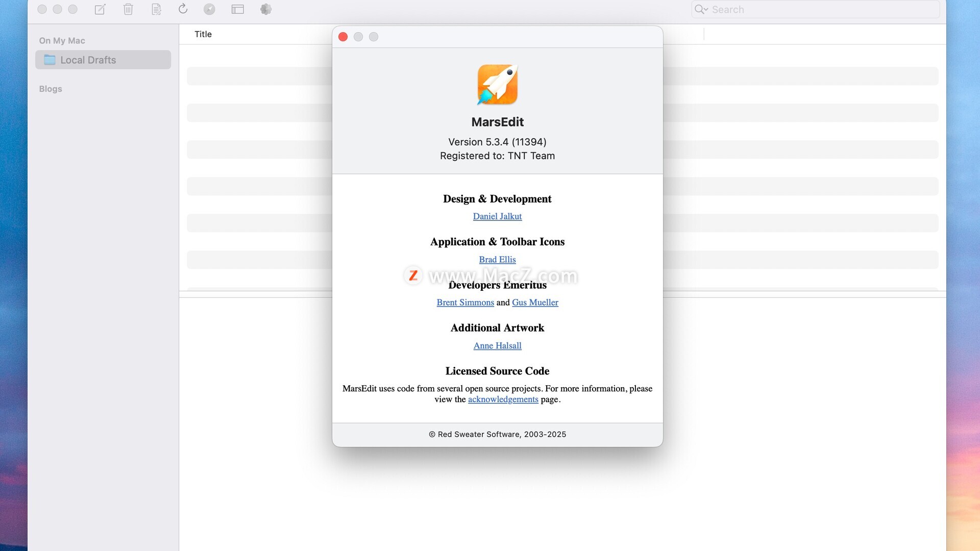Image resolution: width=980 pixels, height=551 pixels.
Task: Click the Additional Artwork heading
Action: (497, 328)
